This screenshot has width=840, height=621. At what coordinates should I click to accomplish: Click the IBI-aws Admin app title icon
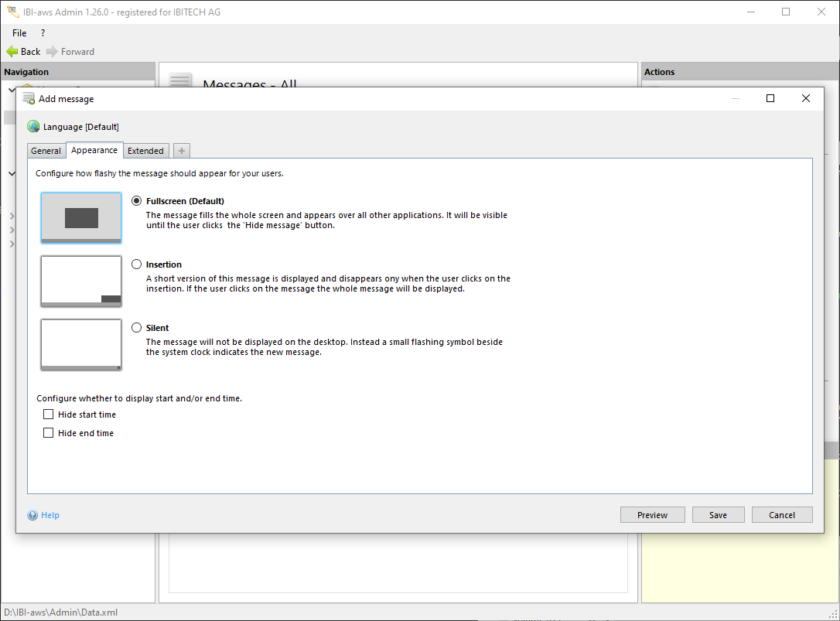[12, 12]
